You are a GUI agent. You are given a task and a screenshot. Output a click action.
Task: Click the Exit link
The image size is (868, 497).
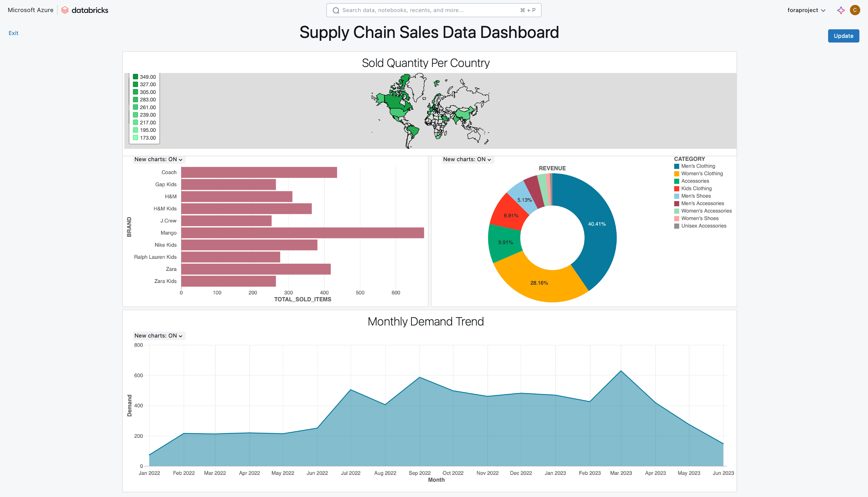tap(13, 33)
